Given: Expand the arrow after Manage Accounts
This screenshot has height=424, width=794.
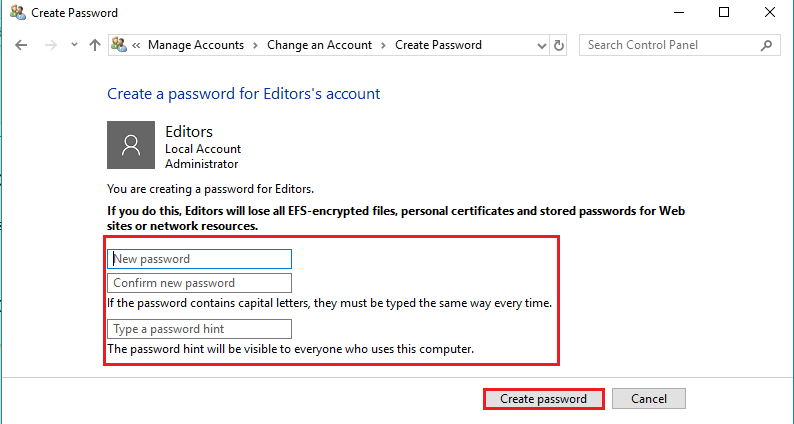Looking at the screenshot, I should coord(256,45).
